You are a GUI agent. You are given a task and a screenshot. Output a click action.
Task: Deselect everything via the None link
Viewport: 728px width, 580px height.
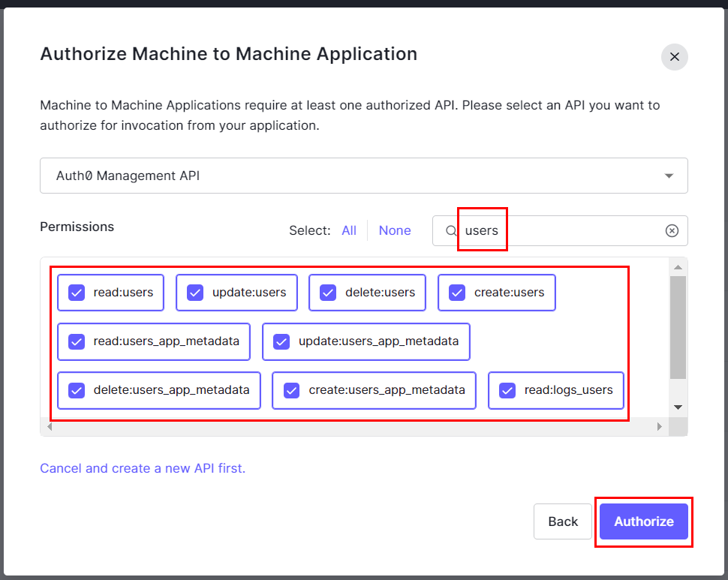point(394,230)
